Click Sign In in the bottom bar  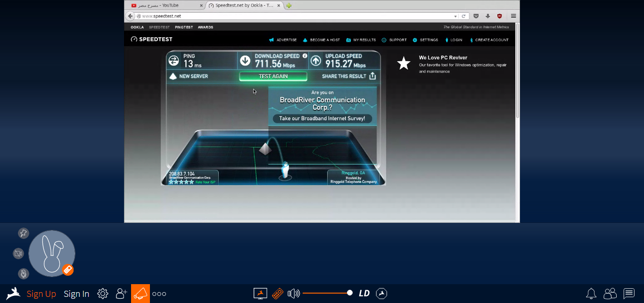[76, 294]
